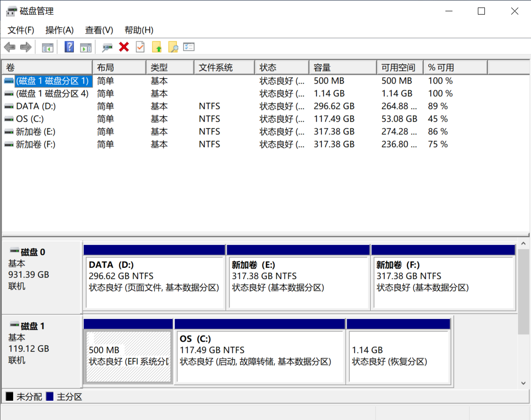Open the 操作(A) menu
The image size is (531, 420).
(59, 30)
